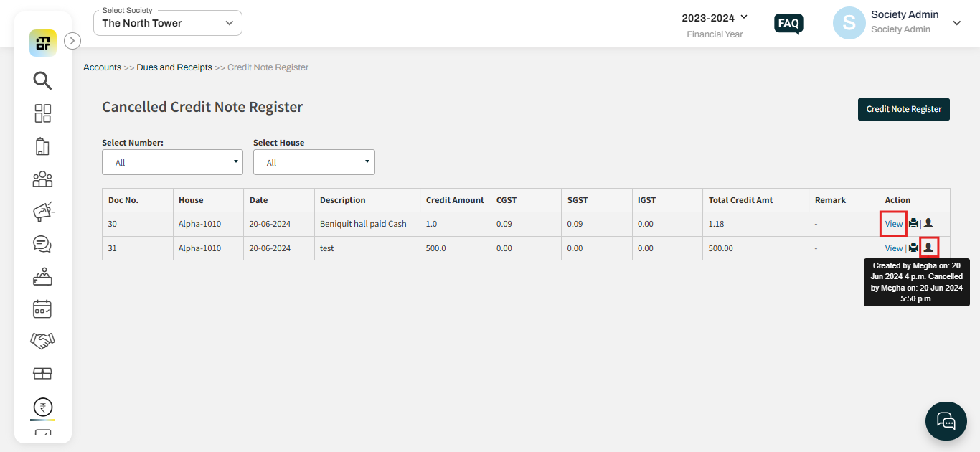Open the dashboard grid icon
The width and height of the screenshot is (980, 452).
pyautogui.click(x=43, y=113)
